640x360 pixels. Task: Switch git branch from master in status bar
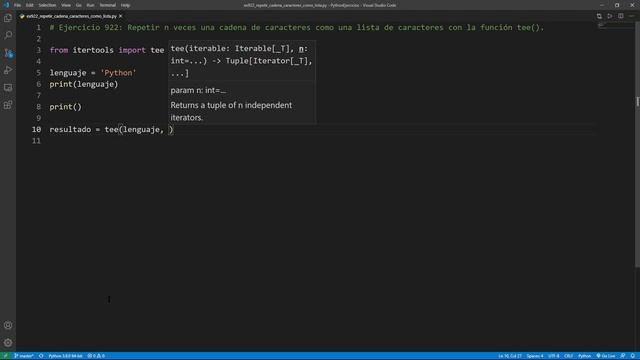(x=23, y=356)
